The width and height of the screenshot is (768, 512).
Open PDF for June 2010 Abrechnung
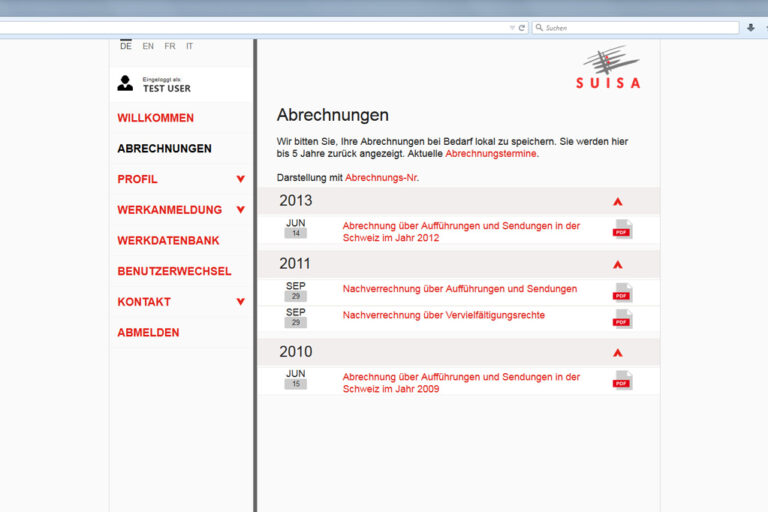click(x=622, y=381)
